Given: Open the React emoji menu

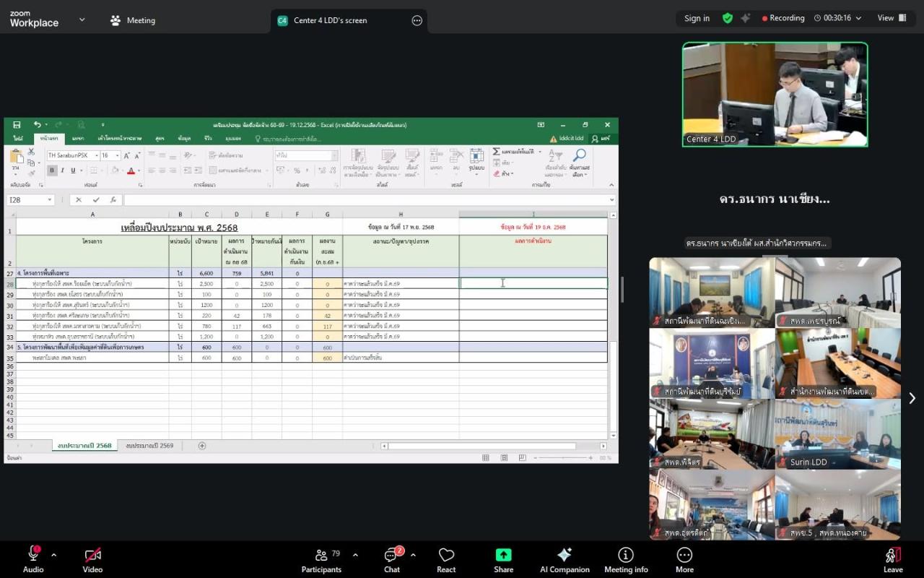Looking at the screenshot, I should 446,559.
